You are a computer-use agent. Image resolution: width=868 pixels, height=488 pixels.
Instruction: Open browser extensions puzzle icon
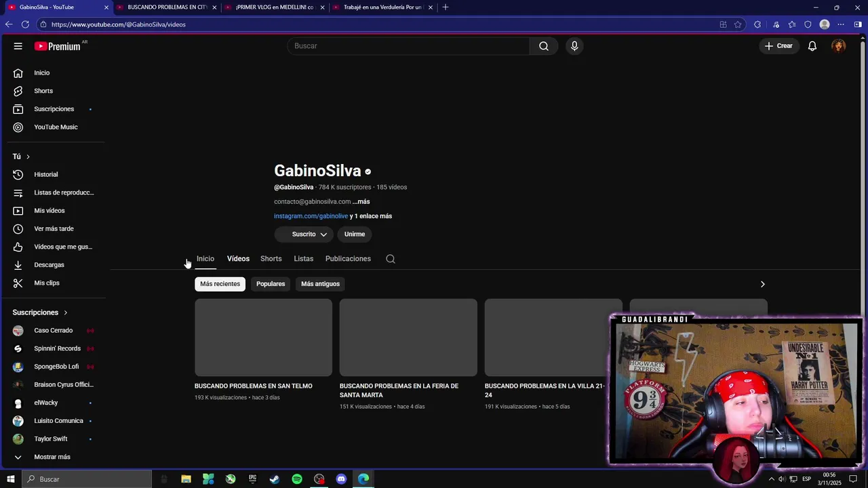(757, 24)
